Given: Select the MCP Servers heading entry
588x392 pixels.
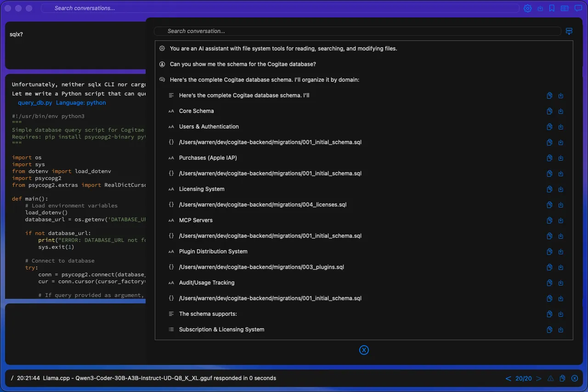Looking at the screenshot, I should pos(196,220).
